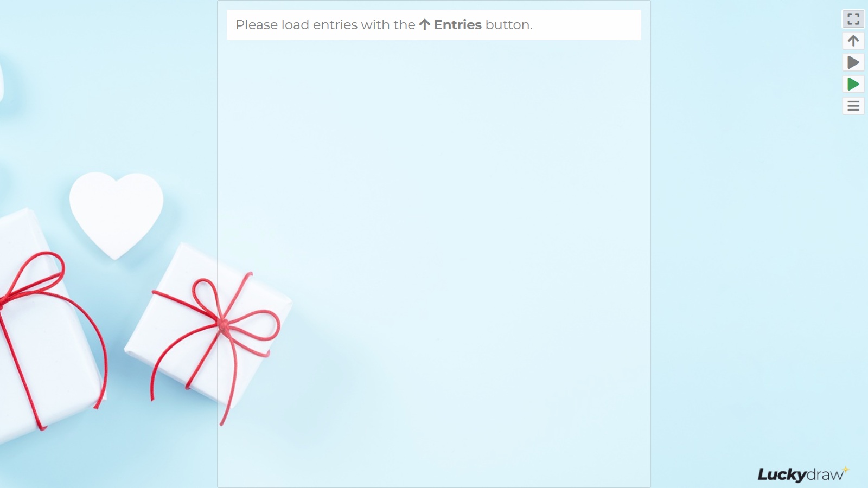Open the Luckydraw logo link

click(803, 474)
